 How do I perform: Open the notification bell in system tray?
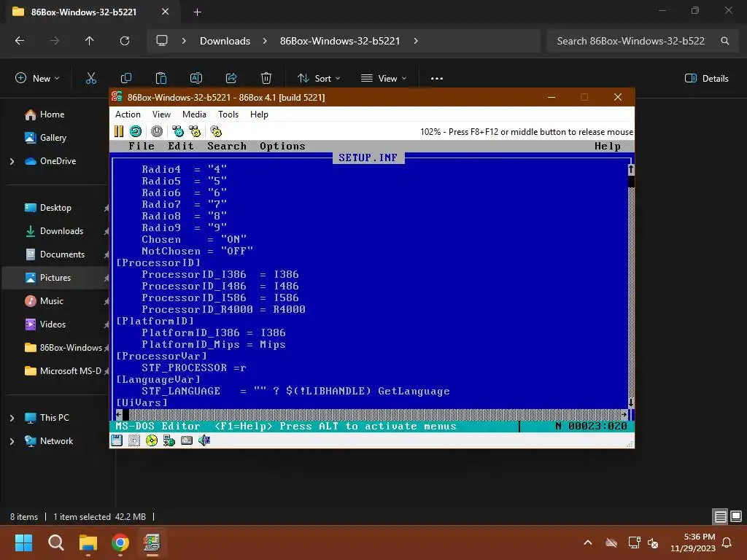[x=727, y=542]
